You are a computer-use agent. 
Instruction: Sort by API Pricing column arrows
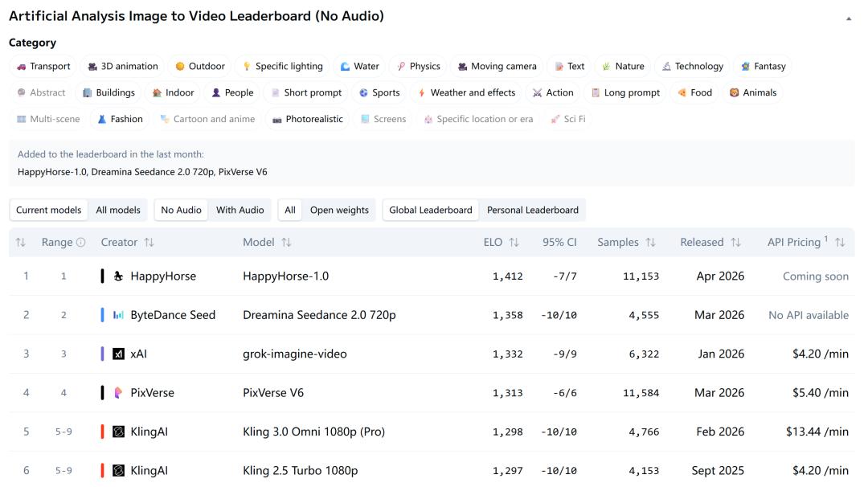click(x=840, y=242)
